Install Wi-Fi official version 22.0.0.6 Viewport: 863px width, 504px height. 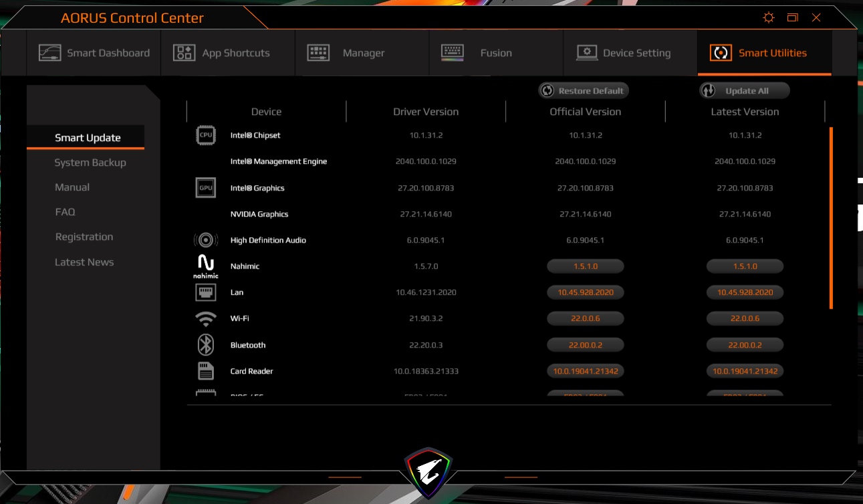point(586,318)
